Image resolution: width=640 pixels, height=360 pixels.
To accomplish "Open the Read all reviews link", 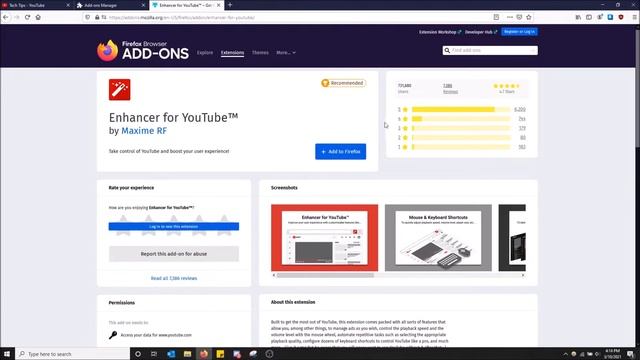I will point(174,278).
